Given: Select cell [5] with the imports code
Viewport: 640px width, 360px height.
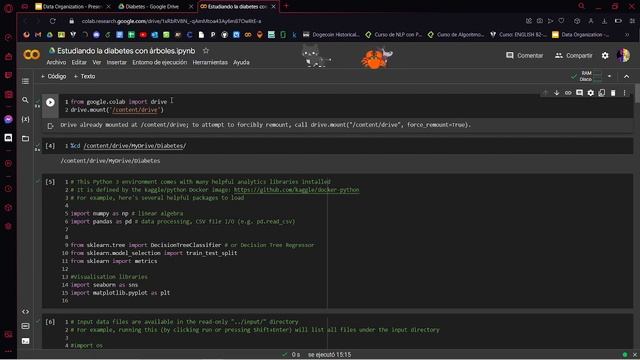Looking at the screenshot, I should click(338, 241).
